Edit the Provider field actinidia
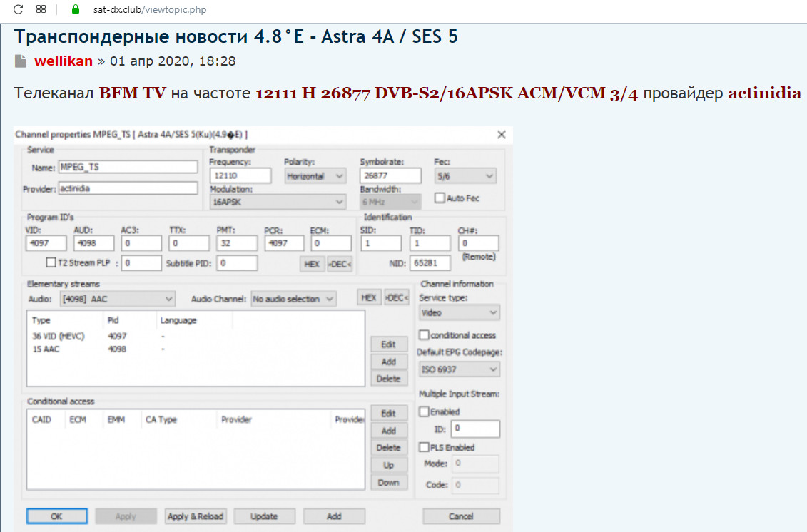 pyautogui.click(x=128, y=188)
